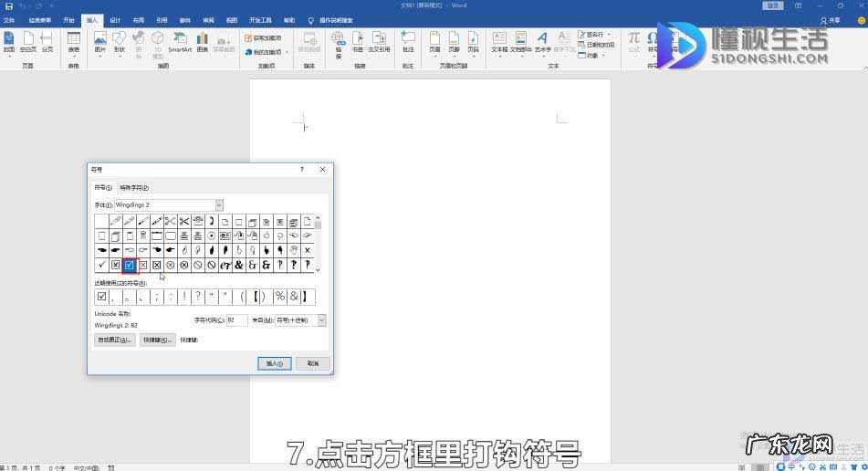Select the first prohibition circle symbol

click(x=198, y=265)
